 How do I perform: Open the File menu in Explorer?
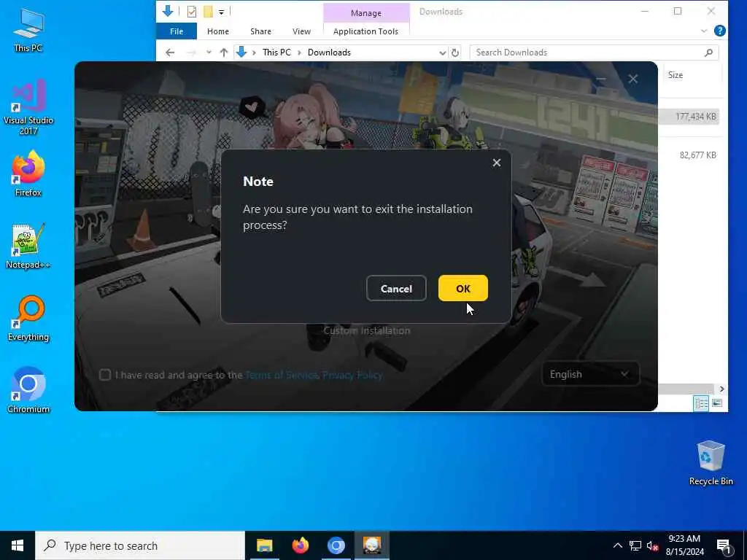click(177, 31)
